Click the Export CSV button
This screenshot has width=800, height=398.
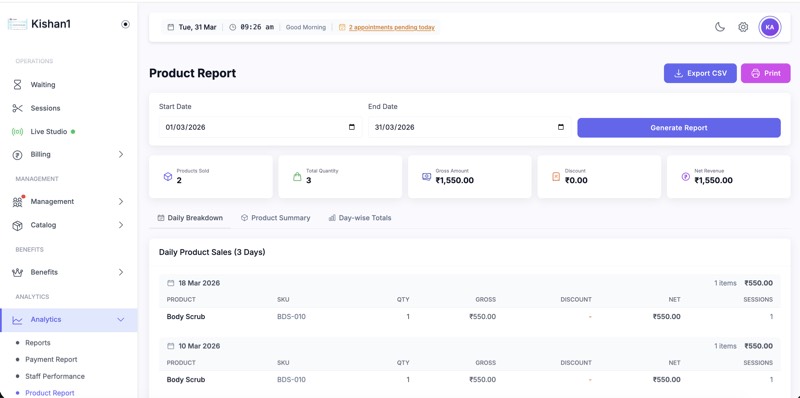click(x=700, y=73)
